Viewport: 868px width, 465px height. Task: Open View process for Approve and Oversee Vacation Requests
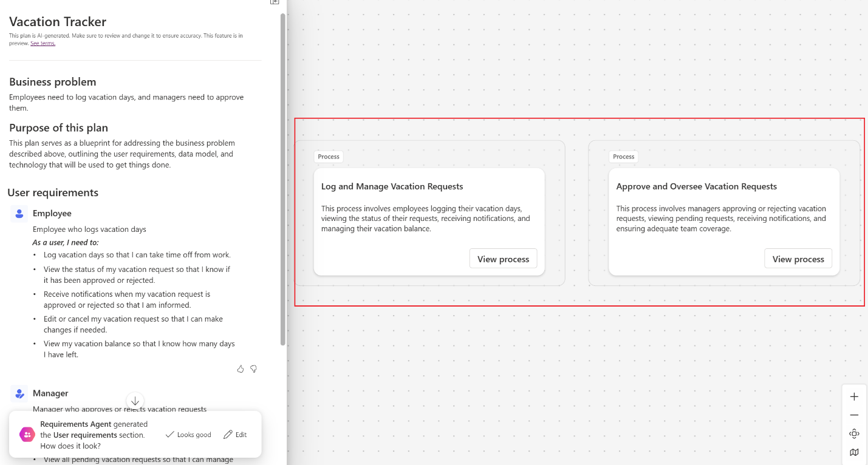798,259
